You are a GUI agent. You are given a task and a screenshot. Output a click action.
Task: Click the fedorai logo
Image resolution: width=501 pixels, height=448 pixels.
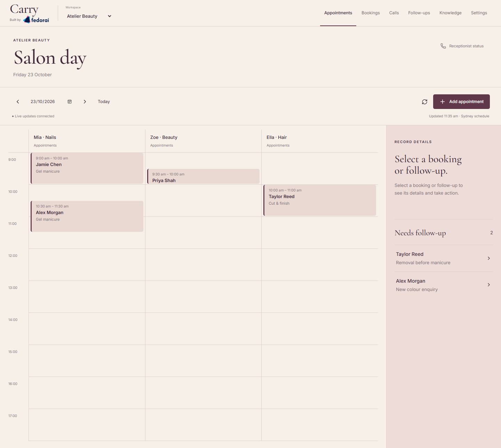[36, 20]
